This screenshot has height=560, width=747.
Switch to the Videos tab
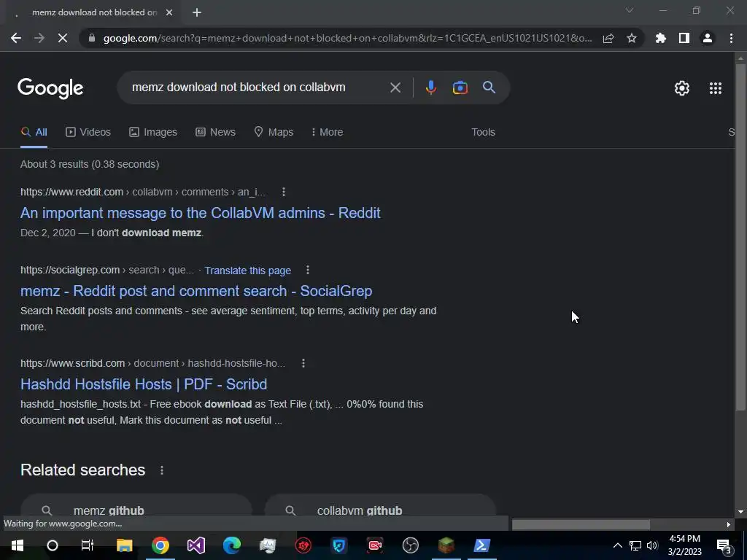[x=88, y=132]
